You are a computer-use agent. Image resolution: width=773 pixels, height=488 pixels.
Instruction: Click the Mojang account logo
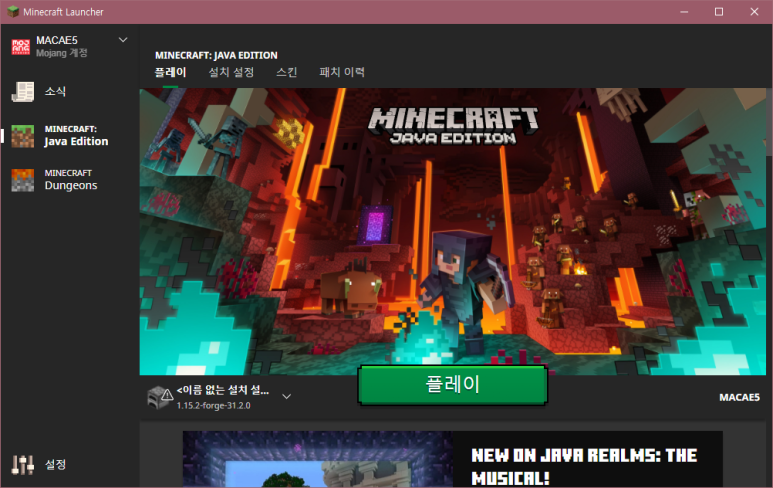(21, 47)
